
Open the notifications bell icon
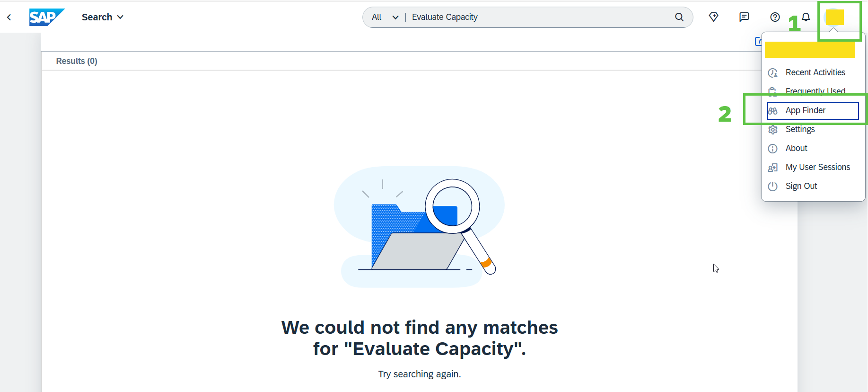tap(806, 17)
